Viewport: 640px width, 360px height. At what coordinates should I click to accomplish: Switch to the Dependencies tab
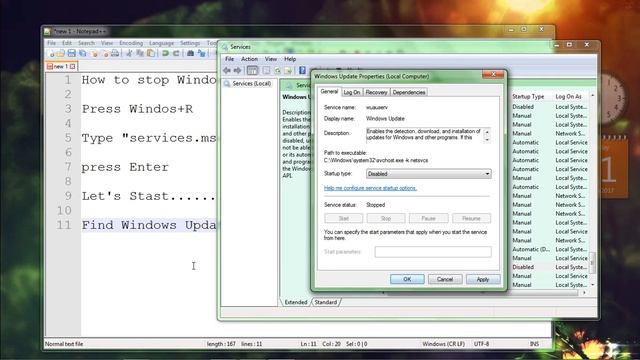click(x=409, y=92)
